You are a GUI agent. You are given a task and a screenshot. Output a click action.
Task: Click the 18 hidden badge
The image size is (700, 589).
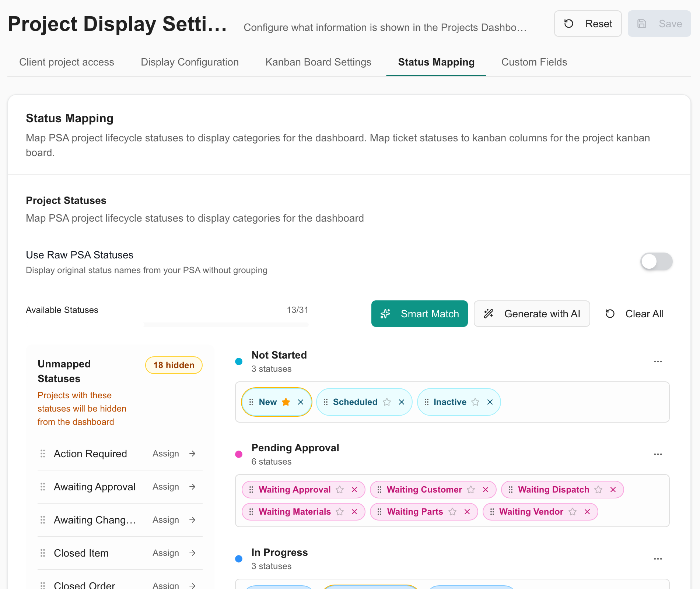(174, 365)
